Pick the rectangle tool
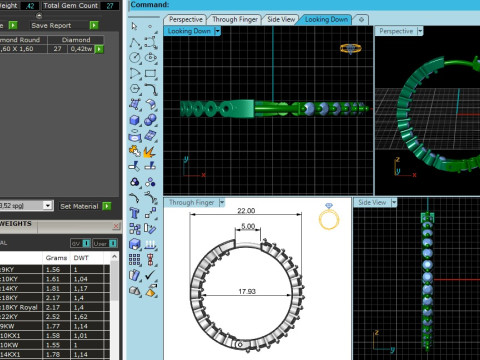480x360 pixels. 151,73
